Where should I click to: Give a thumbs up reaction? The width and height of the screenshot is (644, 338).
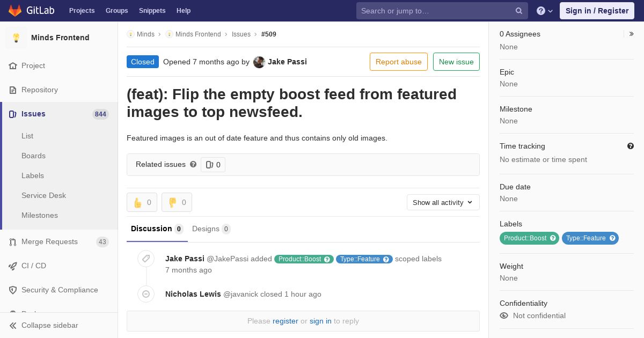(x=142, y=202)
